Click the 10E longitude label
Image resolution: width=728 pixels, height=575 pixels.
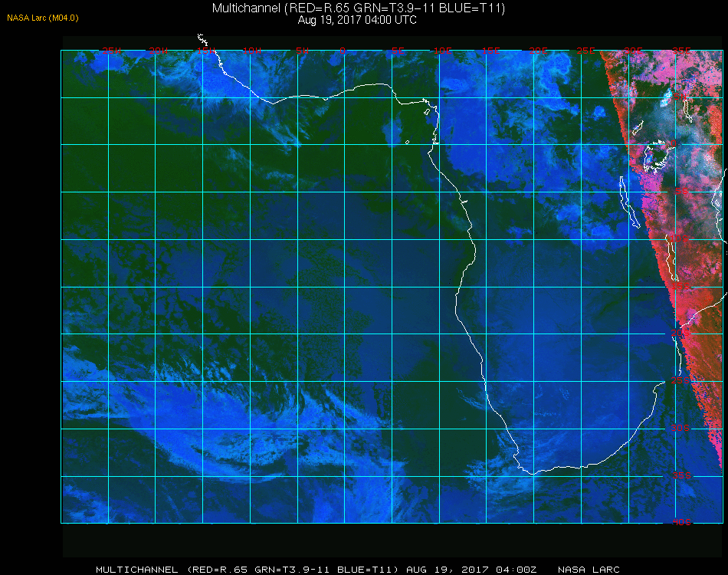click(442, 51)
